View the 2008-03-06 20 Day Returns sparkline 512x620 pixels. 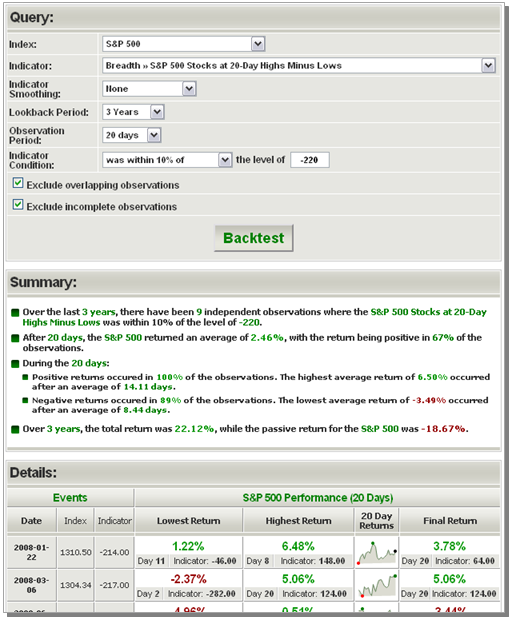click(377, 585)
